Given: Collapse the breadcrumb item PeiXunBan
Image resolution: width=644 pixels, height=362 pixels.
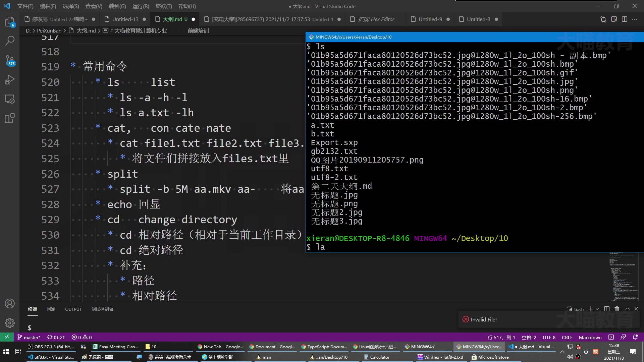Looking at the screenshot, I should click(49, 30).
